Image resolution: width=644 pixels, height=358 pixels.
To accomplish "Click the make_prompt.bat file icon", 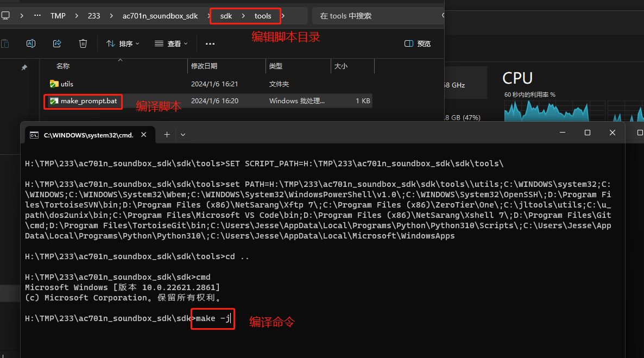I will click(54, 101).
